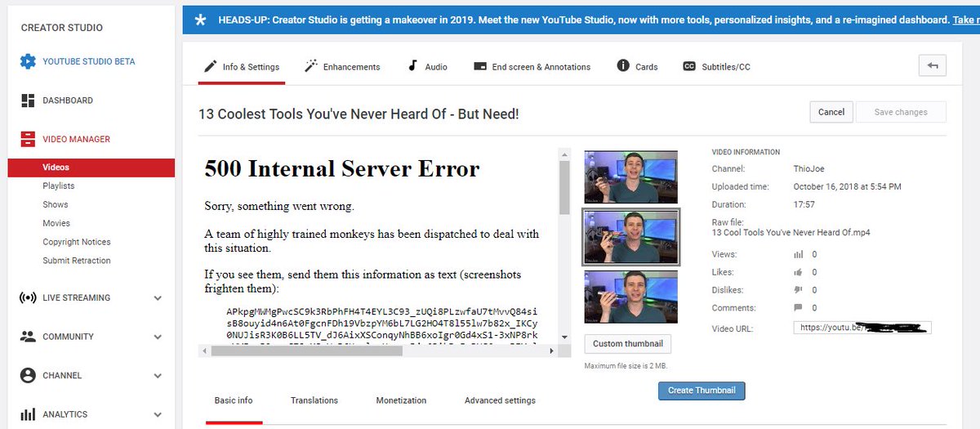Click the back arrow button

pyautogui.click(x=932, y=66)
